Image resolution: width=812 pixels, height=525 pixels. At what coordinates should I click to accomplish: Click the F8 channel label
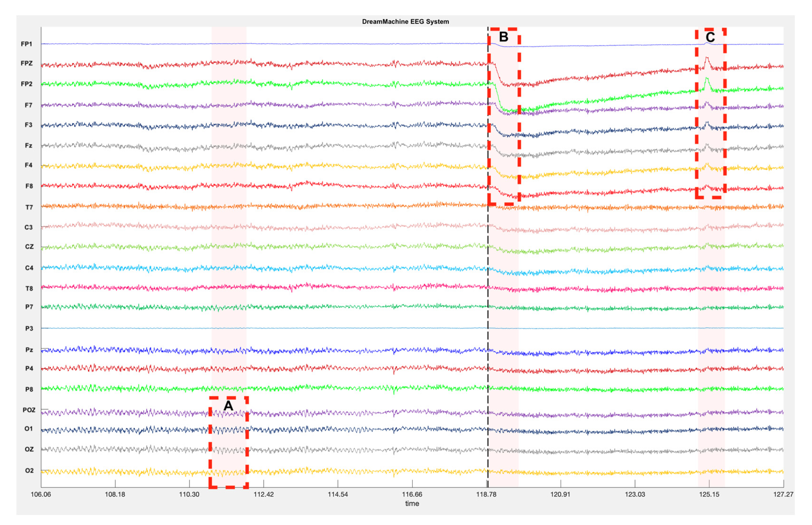coord(29,186)
